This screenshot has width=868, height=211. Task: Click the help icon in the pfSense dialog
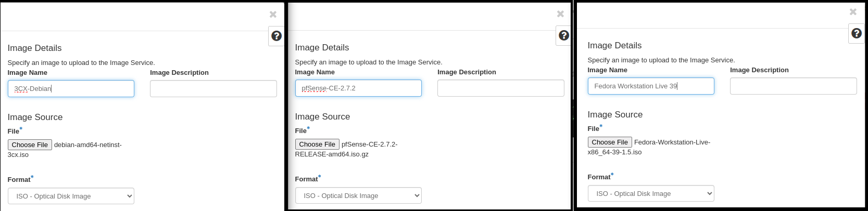563,35
